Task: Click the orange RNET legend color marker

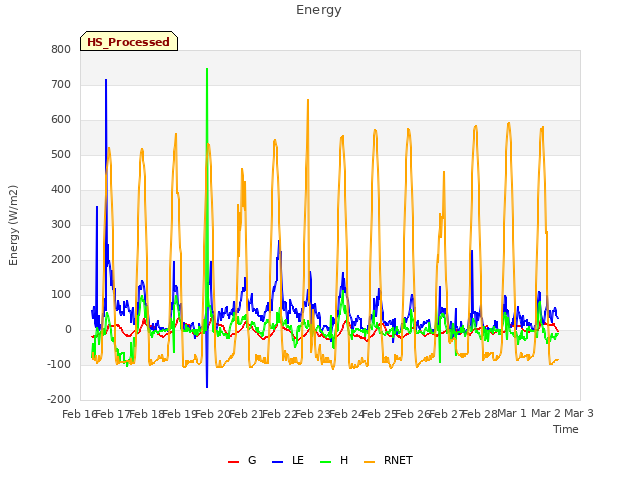Action: (x=369, y=462)
